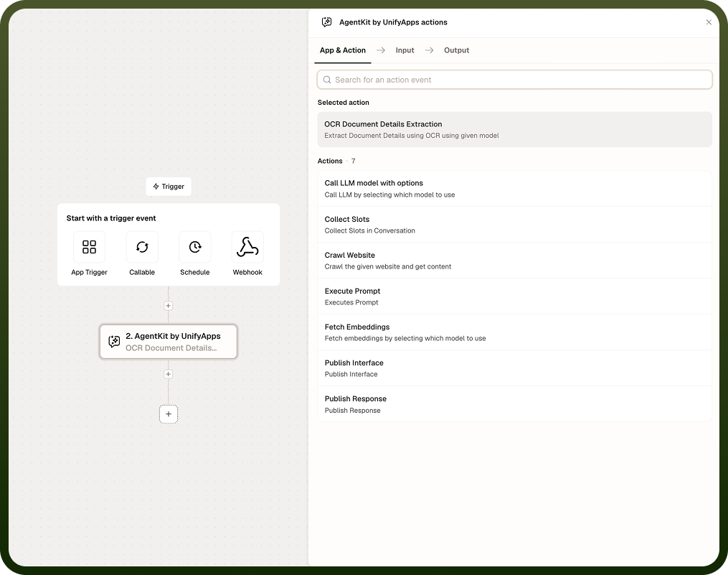
Task: Pick the Publish Response action
Action: point(514,404)
